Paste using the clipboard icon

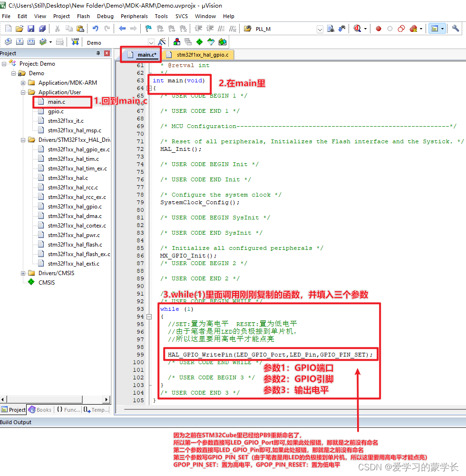coord(80,29)
